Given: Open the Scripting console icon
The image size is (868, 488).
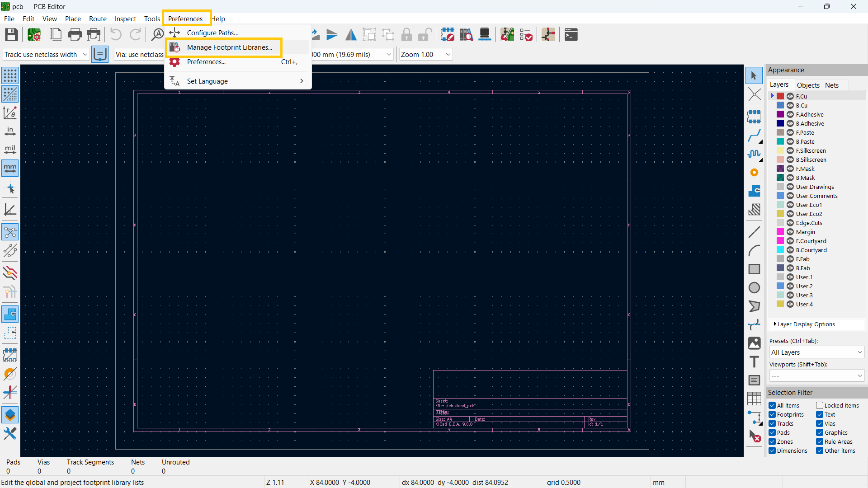Looking at the screenshot, I should [571, 35].
